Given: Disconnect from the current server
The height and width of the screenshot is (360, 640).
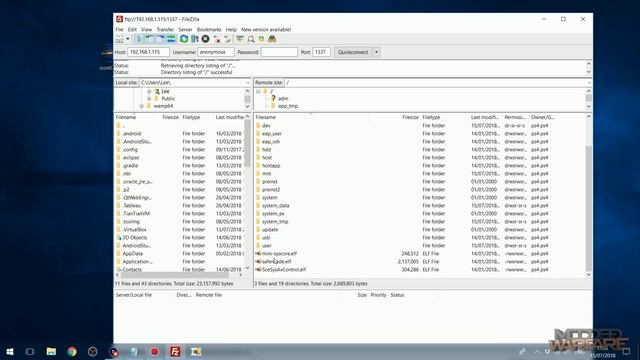Looking at the screenshot, I should (217, 39).
